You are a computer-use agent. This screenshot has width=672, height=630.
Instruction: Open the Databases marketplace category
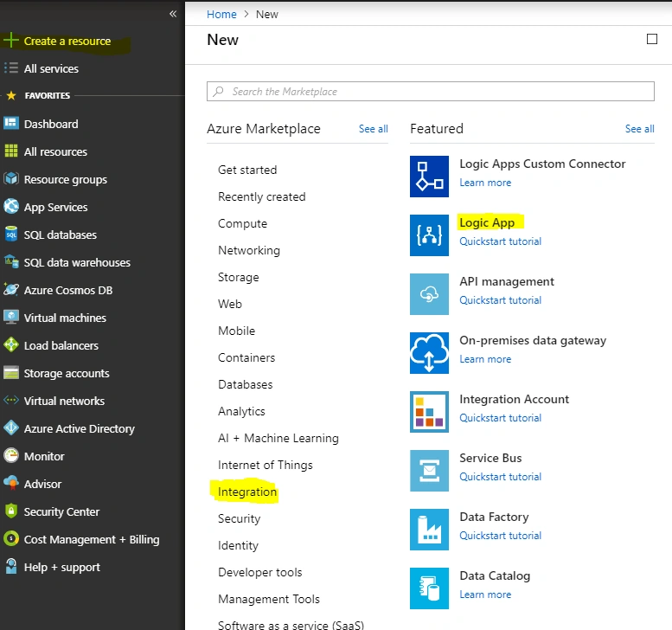click(245, 384)
